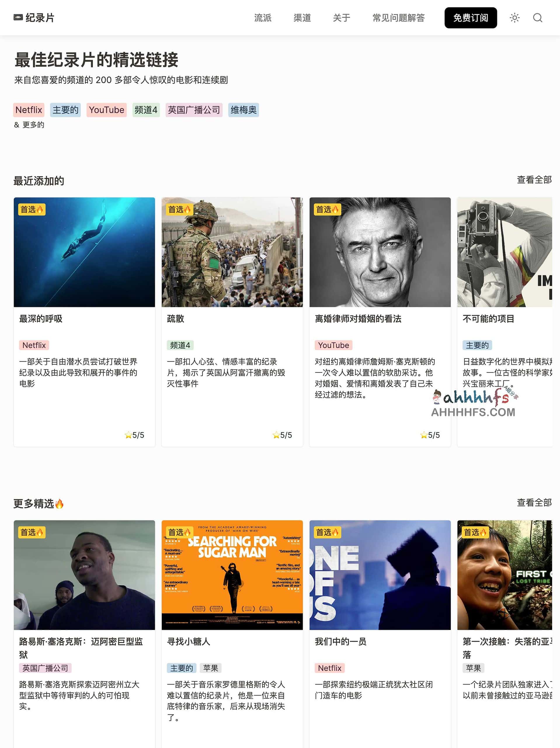The image size is (560, 748).
Task: Open the 疏散 soldier thumbnail
Action: [232, 252]
